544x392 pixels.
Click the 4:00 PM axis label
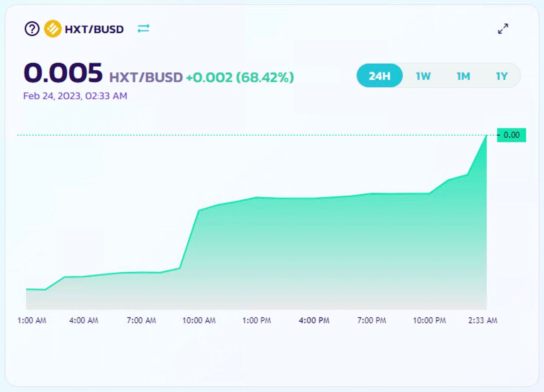314,321
